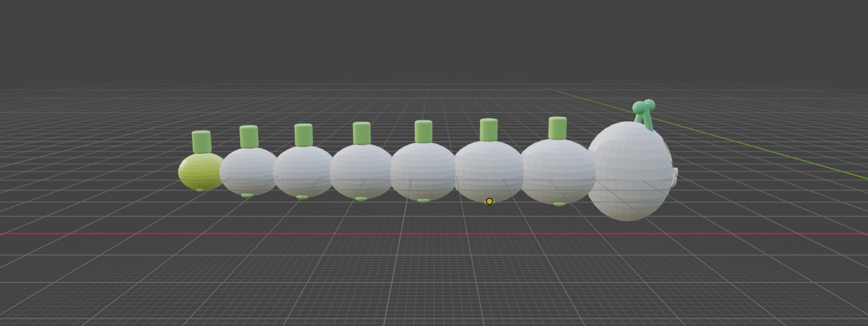Select the green antennae on the head

[644, 114]
